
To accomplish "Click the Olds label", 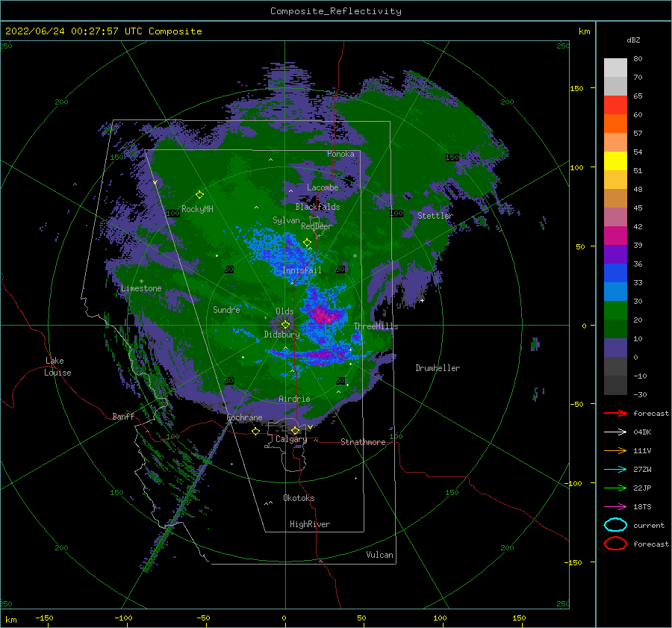I will coord(284,311).
